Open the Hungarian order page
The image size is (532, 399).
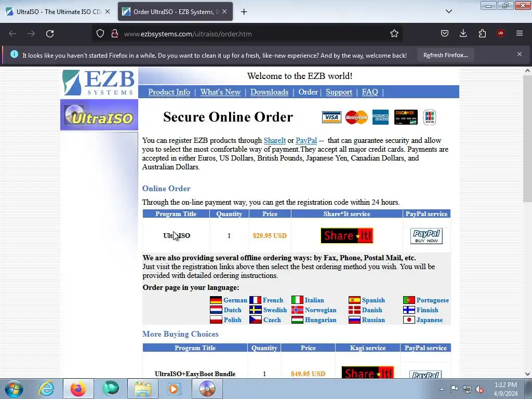tap(320, 320)
